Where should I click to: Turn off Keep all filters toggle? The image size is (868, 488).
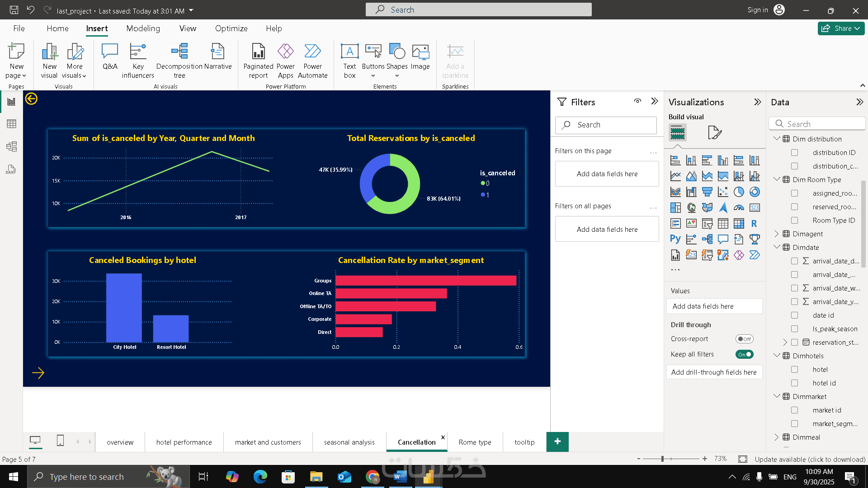coord(744,354)
